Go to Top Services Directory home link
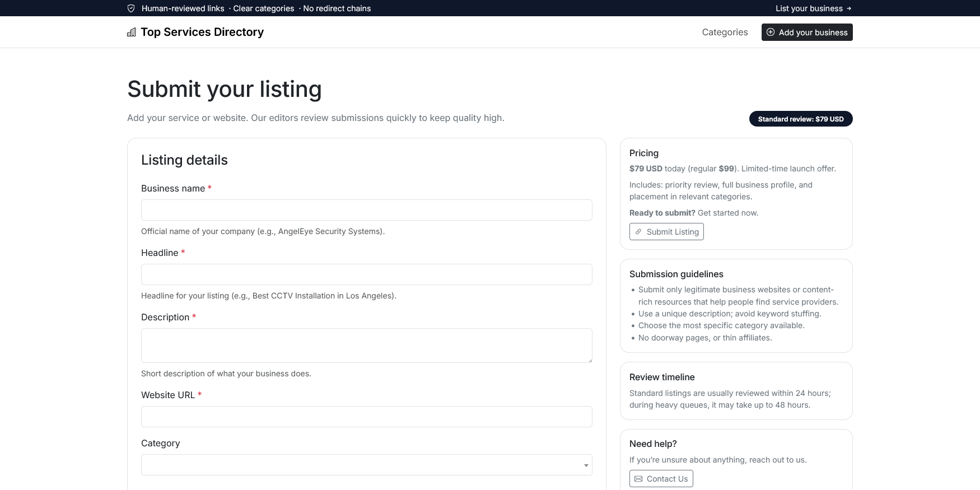The image size is (980, 490). coord(195,32)
